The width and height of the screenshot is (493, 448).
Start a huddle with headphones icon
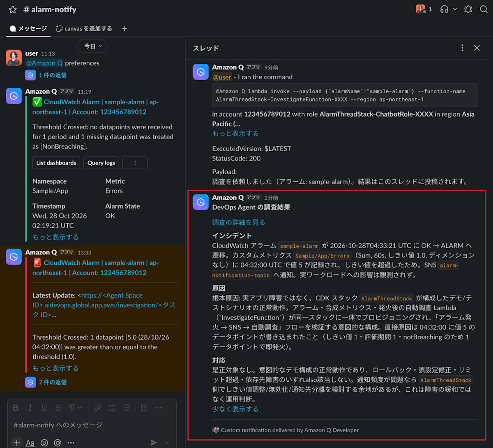[x=444, y=9]
